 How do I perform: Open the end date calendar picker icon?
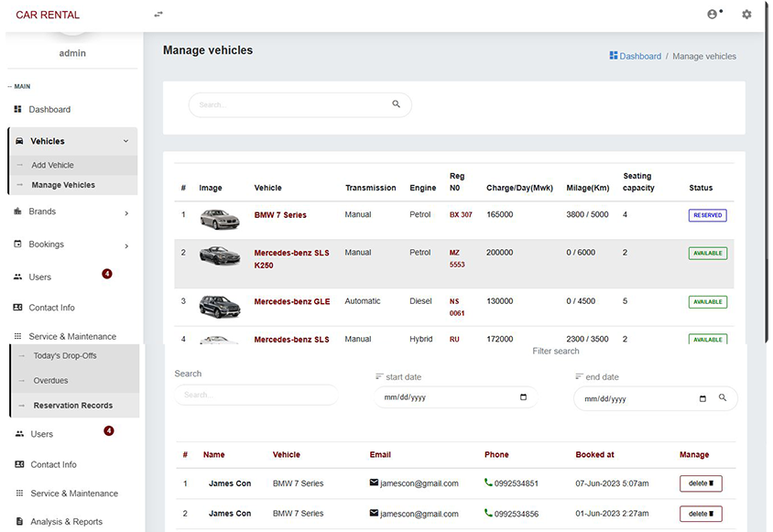click(703, 398)
